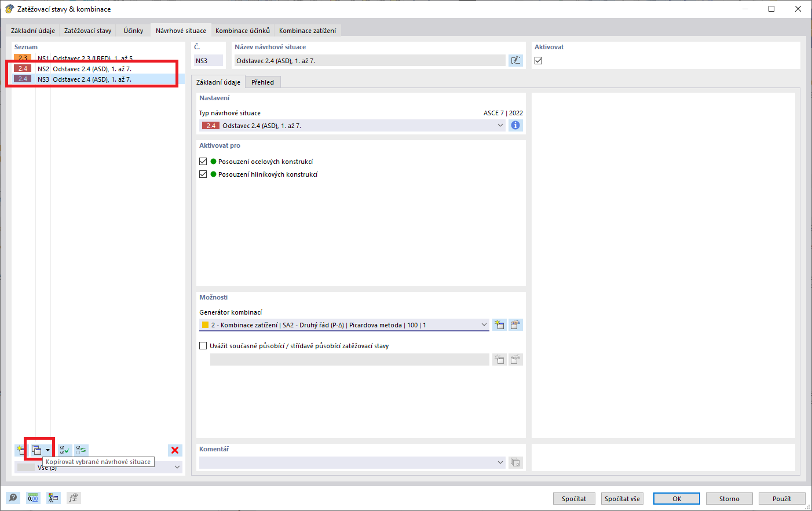812x511 pixels.
Task: Invert selection of design situations
Action: pyautogui.click(x=81, y=450)
